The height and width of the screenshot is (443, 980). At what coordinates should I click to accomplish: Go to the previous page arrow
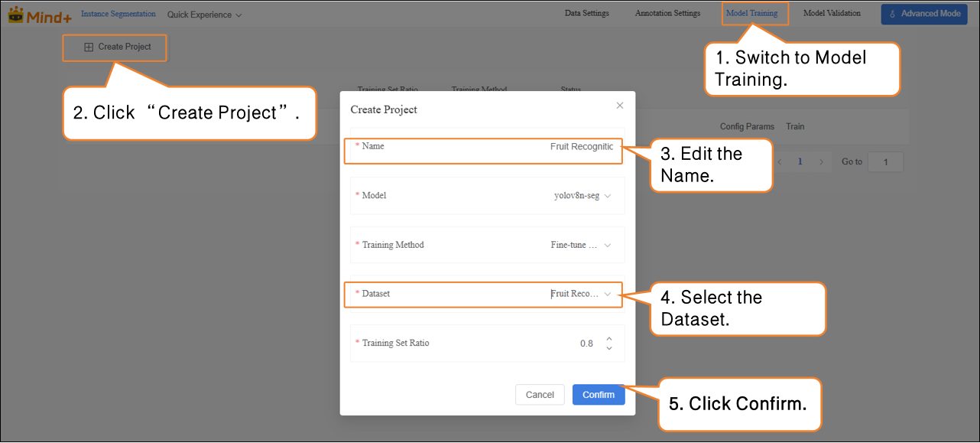tap(780, 162)
